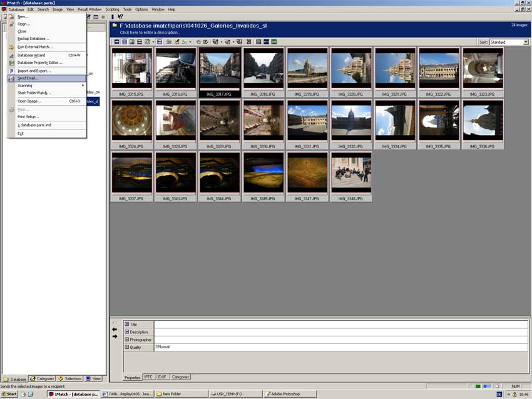The width and height of the screenshot is (532, 399).
Task: Click the folder icon beside the path header
Action: click(x=115, y=26)
